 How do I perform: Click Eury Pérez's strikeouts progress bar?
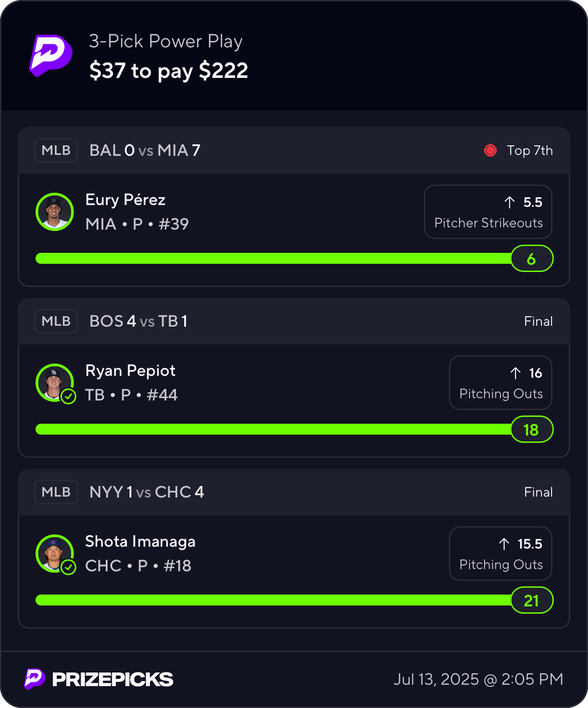[273, 258]
